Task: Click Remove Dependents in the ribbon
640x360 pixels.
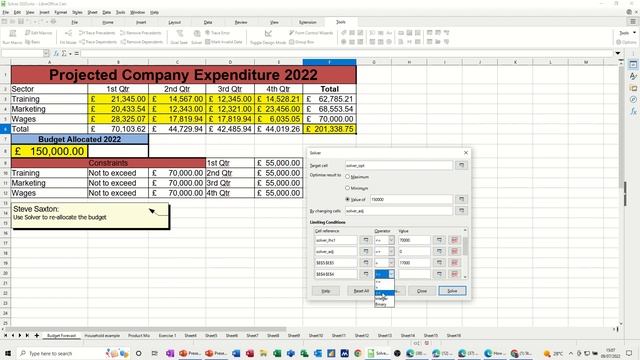Action: click(x=142, y=42)
